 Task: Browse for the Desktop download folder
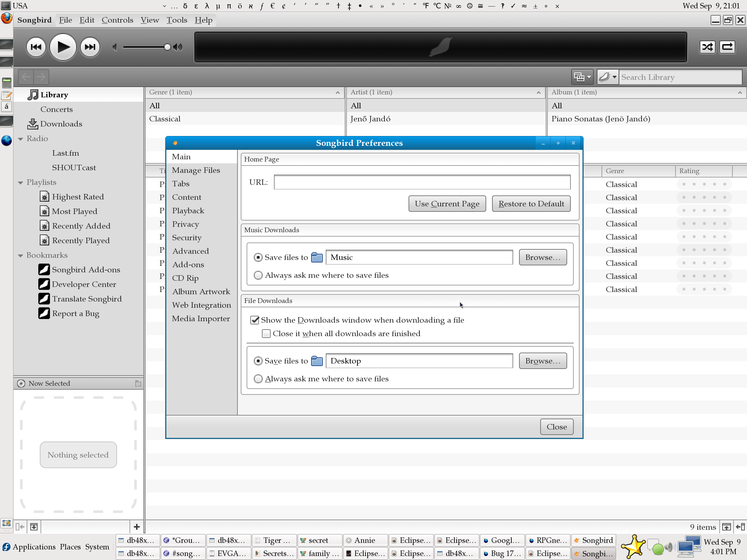(x=543, y=361)
